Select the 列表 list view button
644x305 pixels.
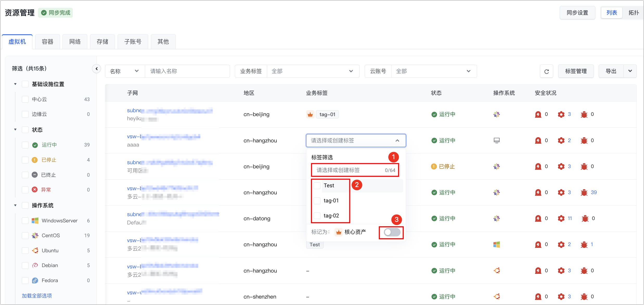612,13
